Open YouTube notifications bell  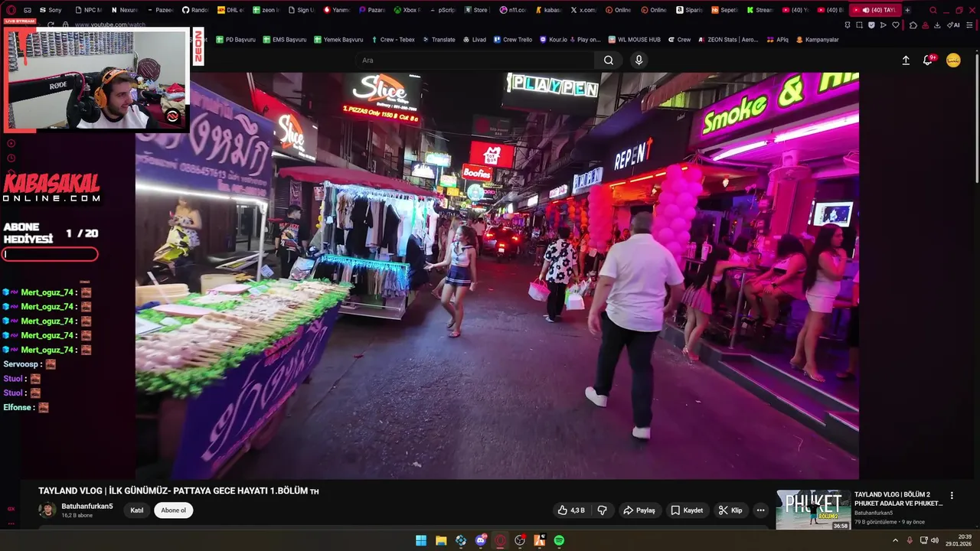[928, 60]
